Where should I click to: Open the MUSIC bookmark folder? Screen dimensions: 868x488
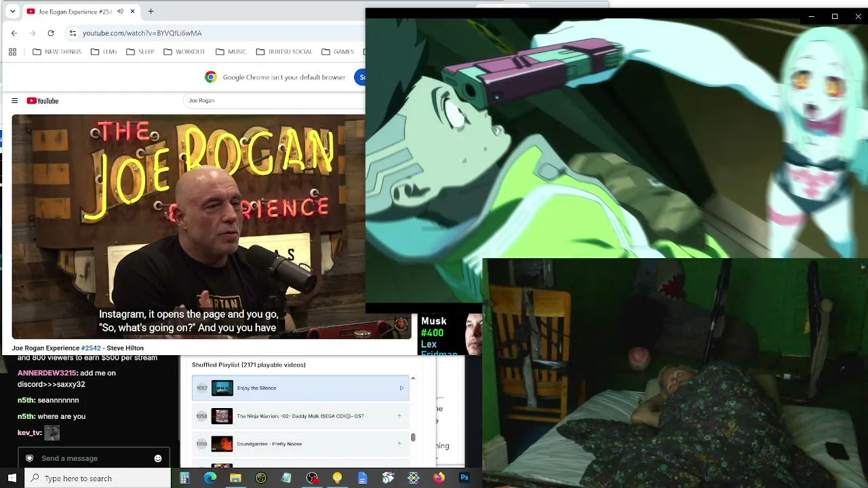[231, 52]
